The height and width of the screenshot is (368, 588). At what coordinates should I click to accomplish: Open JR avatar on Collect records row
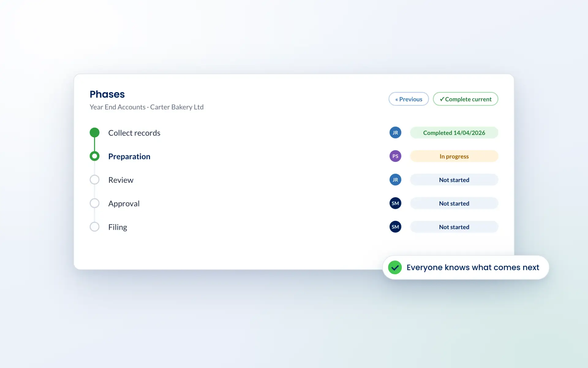tap(395, 132)
